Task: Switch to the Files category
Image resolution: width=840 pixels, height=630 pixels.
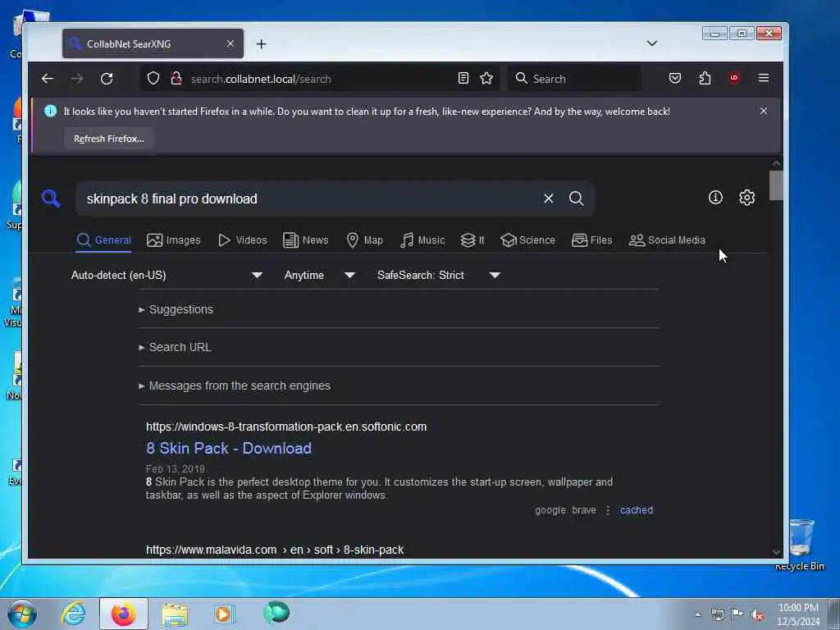Action: click(x=592, y=240)
